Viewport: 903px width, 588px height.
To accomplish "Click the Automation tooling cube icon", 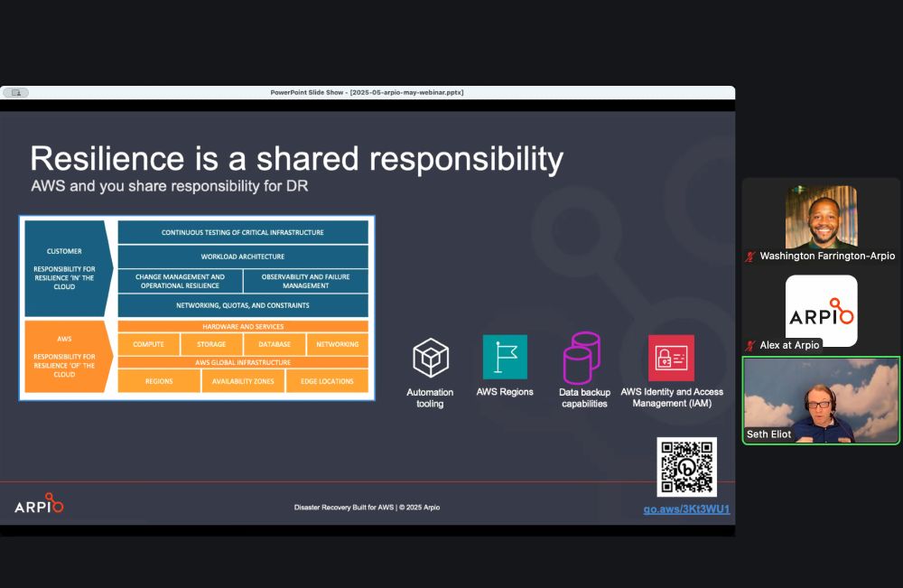I will 430,358.
